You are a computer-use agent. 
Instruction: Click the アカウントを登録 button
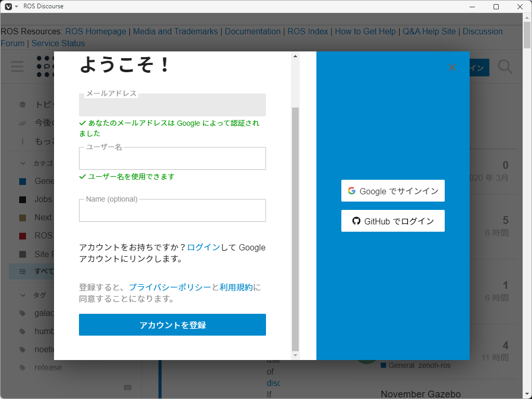(172, 325)
